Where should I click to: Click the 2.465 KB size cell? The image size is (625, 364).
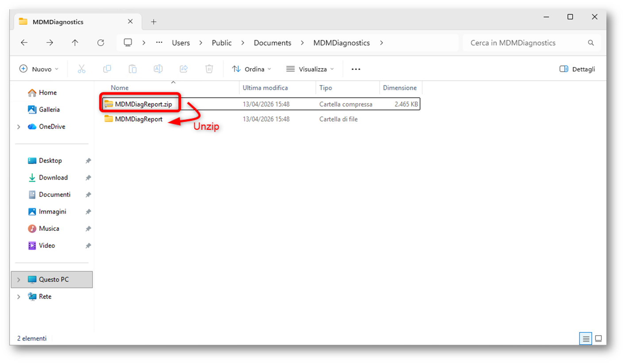[407, 104]
